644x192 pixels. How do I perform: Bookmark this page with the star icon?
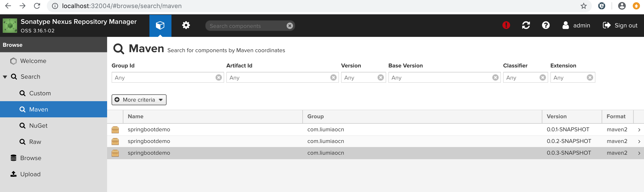(x=583, y=6)
